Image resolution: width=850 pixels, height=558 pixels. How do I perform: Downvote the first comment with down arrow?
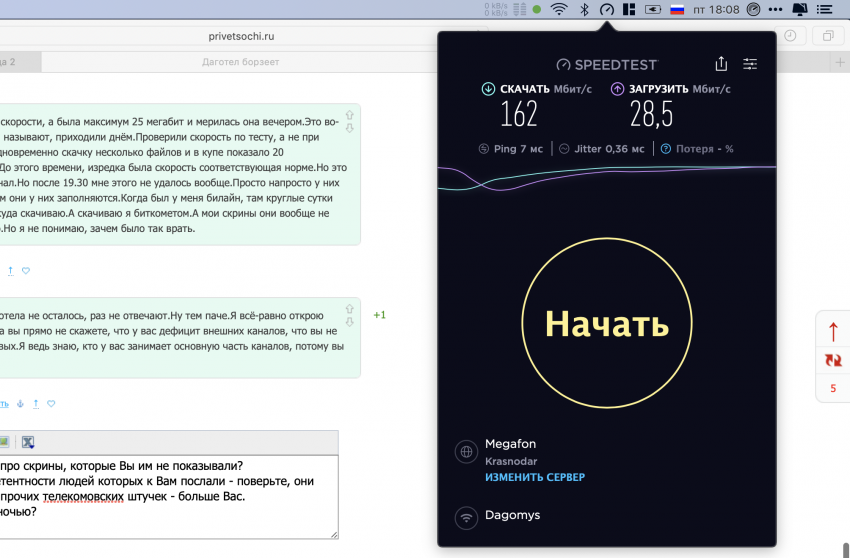click(348, 128)
